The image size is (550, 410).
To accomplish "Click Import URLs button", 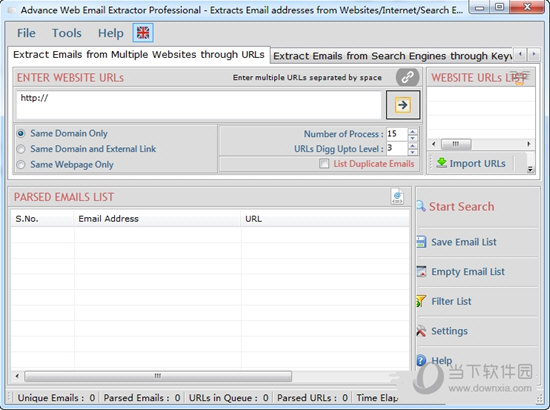I will (471, 163).
